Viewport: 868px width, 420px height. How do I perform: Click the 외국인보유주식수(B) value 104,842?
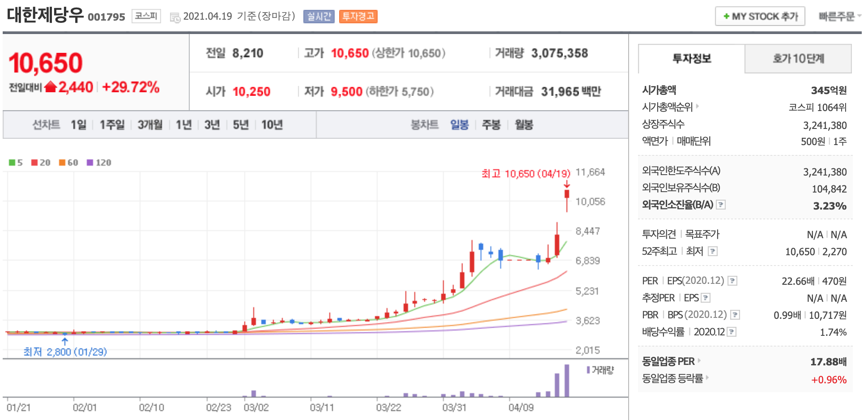pyautogui.click(x=829, y=189)
